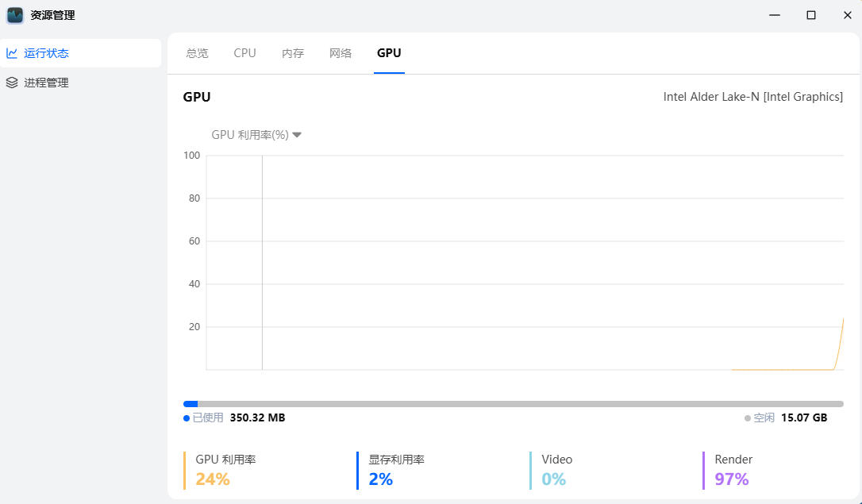Maximize the Resource Manager window
862x504 pixels.
tap(810, 15)
